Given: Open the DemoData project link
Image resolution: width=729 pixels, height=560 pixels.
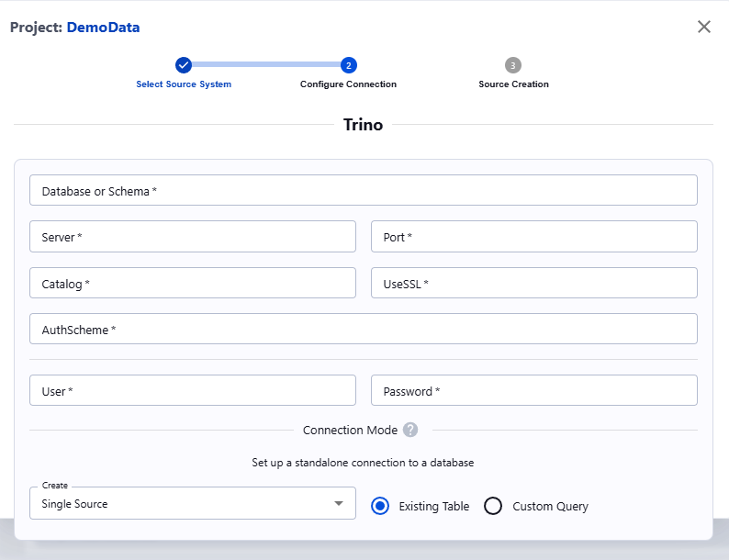Looking at the screenshot, I should coord(103,28).
